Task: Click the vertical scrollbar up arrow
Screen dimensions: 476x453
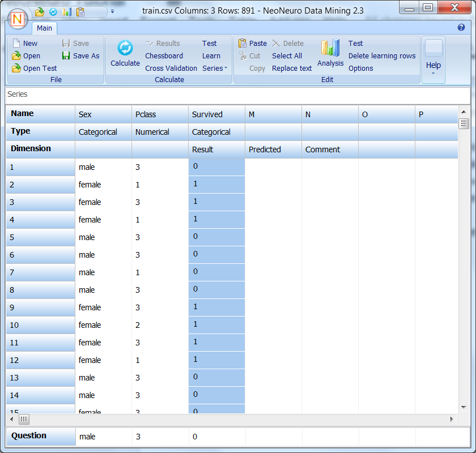Action: 464,112
